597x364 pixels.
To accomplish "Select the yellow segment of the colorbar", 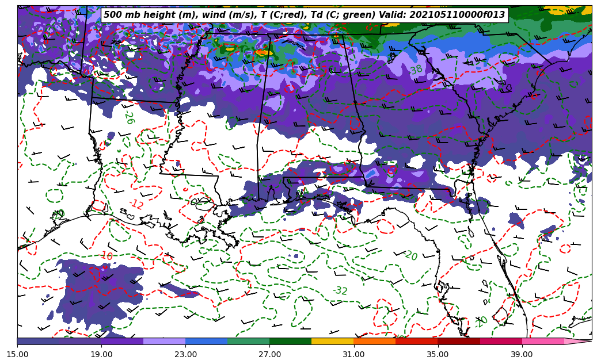I will (332, 341).
